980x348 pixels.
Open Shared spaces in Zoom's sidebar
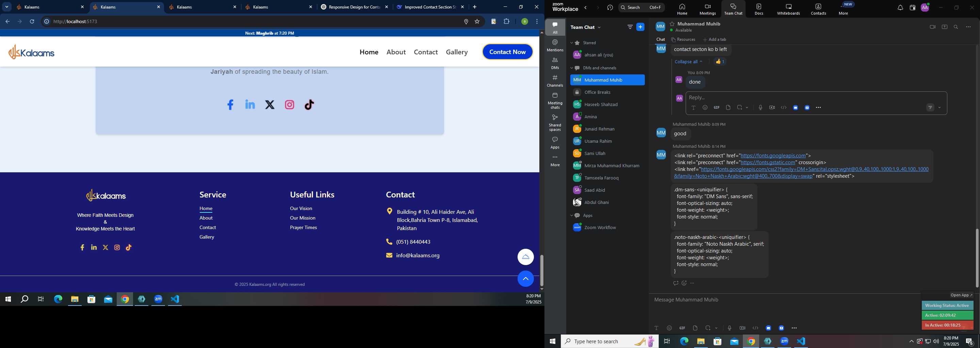555,123
